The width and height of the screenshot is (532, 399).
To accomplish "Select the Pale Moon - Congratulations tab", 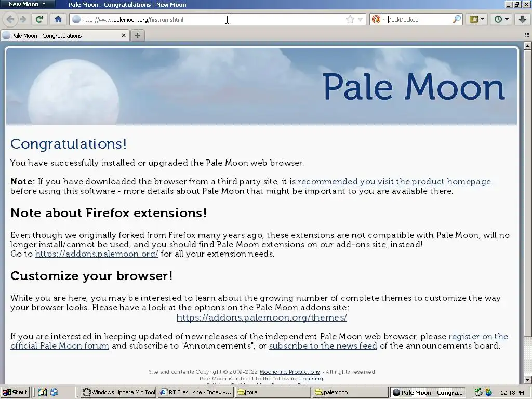I will [64, 36].
